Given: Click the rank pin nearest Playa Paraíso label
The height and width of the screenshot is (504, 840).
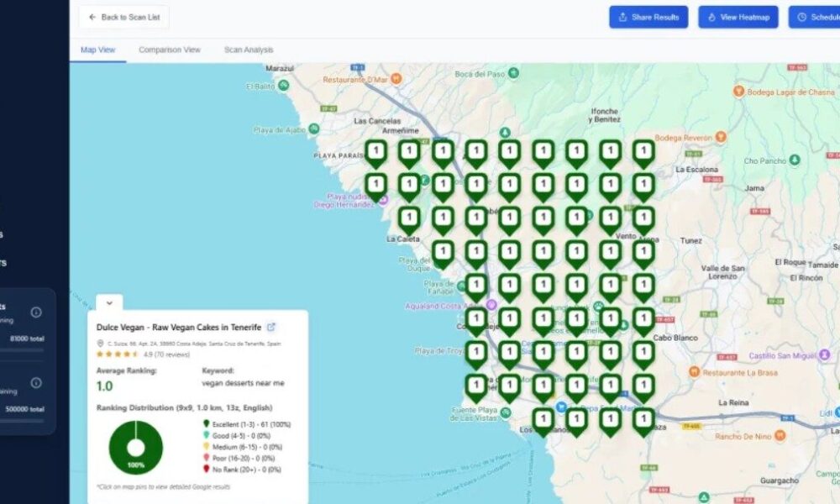Looking at the screenshot, I should click(376, 155).
